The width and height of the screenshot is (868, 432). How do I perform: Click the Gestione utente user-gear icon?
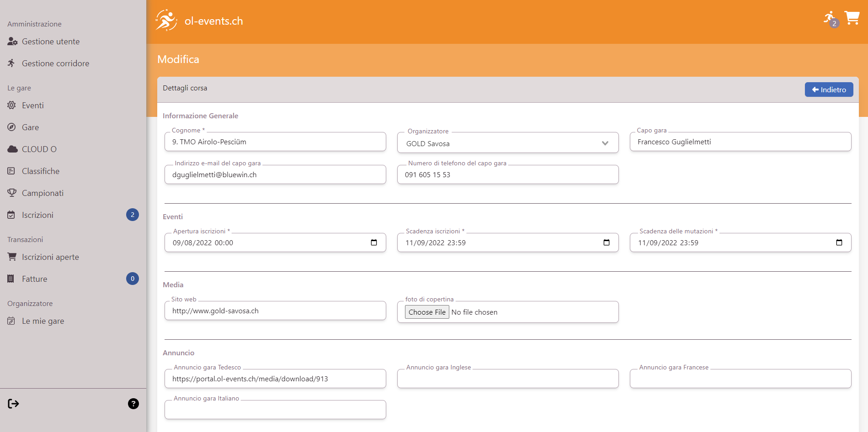(12, 42)
